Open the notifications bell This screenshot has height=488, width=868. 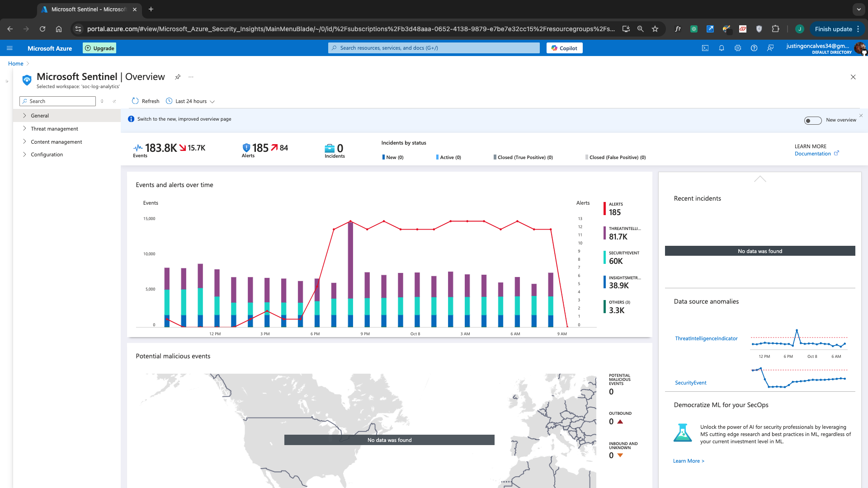(x=722, y=48)
